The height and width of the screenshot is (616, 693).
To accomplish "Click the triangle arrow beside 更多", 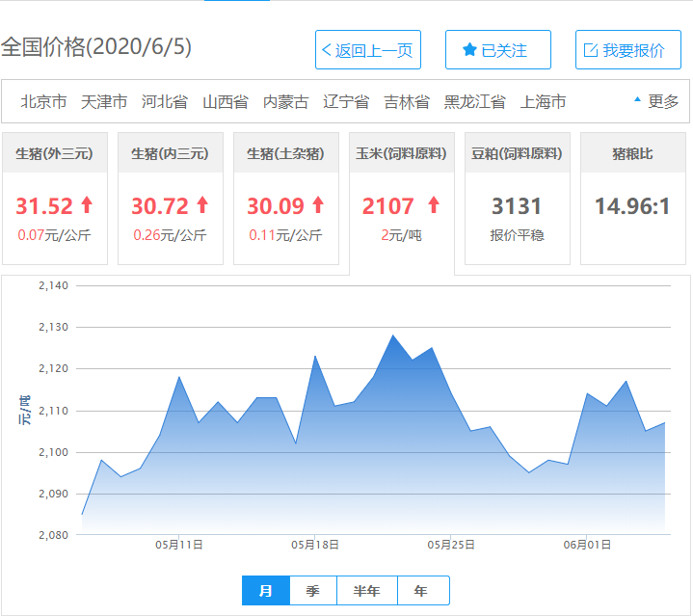I will coord(637,99).
